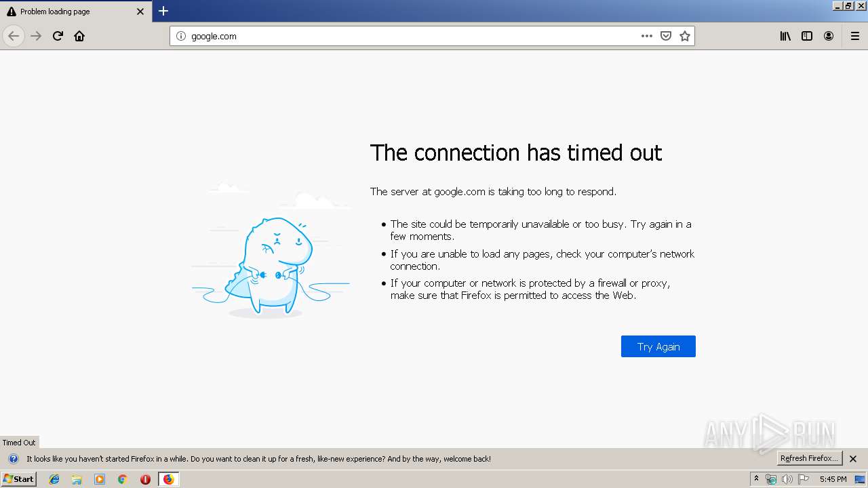This screenshot has width=868, height=488.
Task: Select the Problem loading page tab
Action: 76,12
